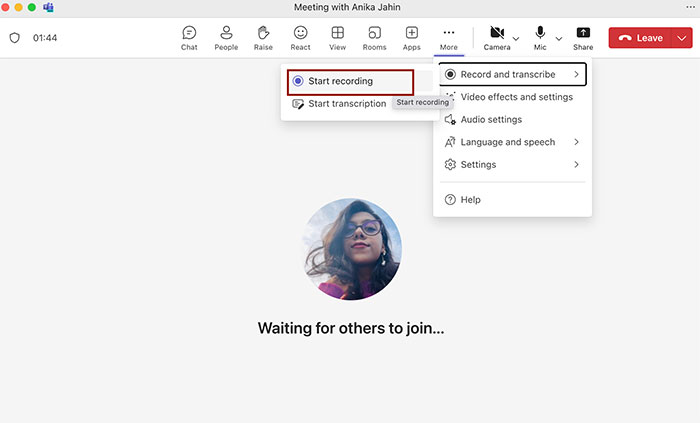
Task: Raise your hand in meeting
Action: 263,38
